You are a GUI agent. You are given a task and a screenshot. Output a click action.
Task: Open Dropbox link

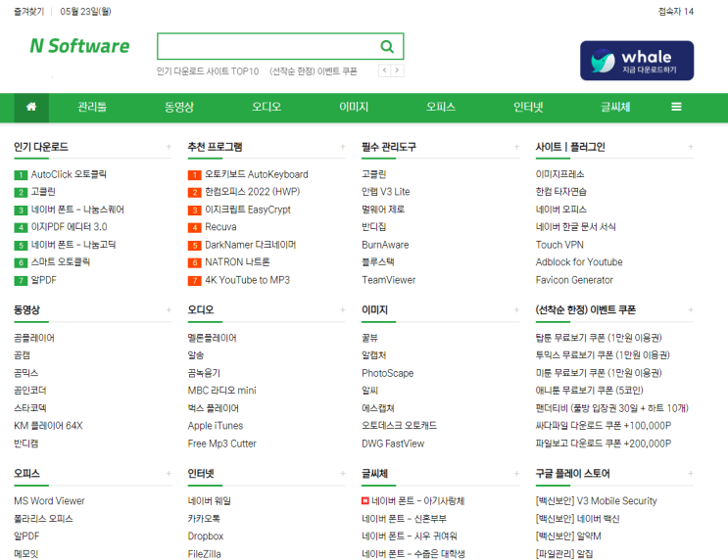click(x=206, y=537)
